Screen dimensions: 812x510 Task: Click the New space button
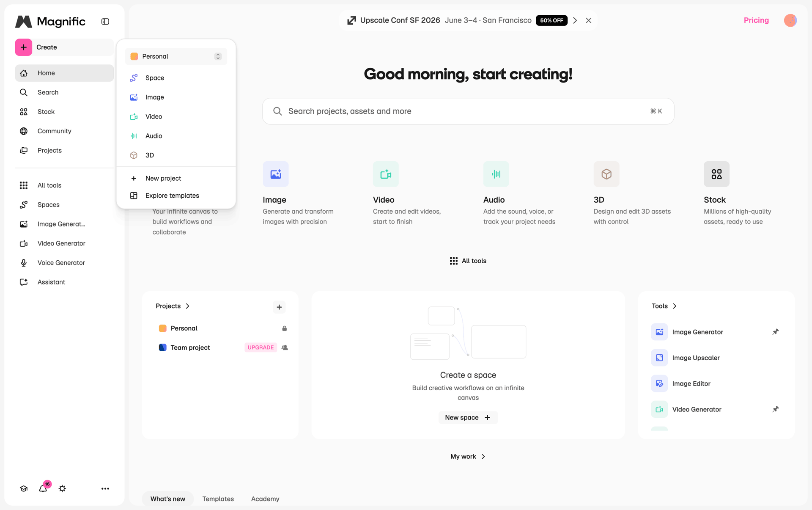(x=468, y=418)
